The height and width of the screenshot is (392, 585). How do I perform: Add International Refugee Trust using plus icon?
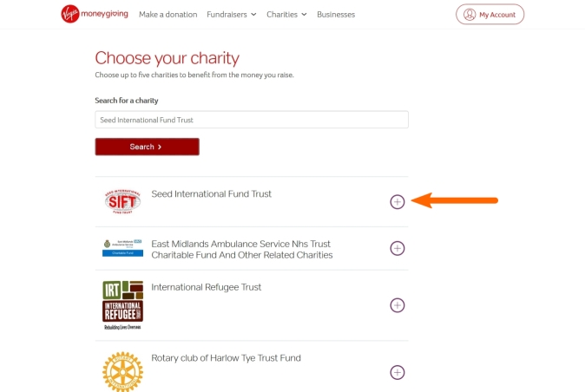pos(398,305)
